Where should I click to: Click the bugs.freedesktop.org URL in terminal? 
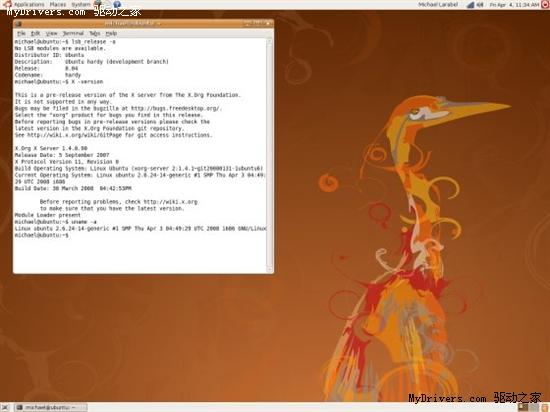(175, 108)
